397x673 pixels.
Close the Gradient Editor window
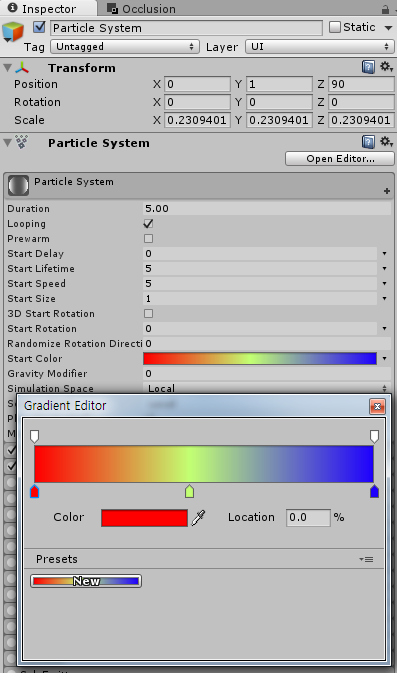coord(377,406)
